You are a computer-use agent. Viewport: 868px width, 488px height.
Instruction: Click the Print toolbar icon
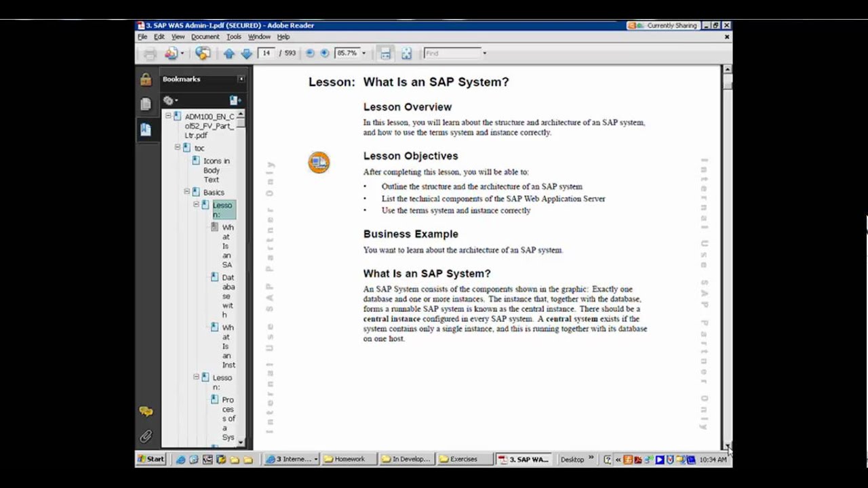click(150, 54)
